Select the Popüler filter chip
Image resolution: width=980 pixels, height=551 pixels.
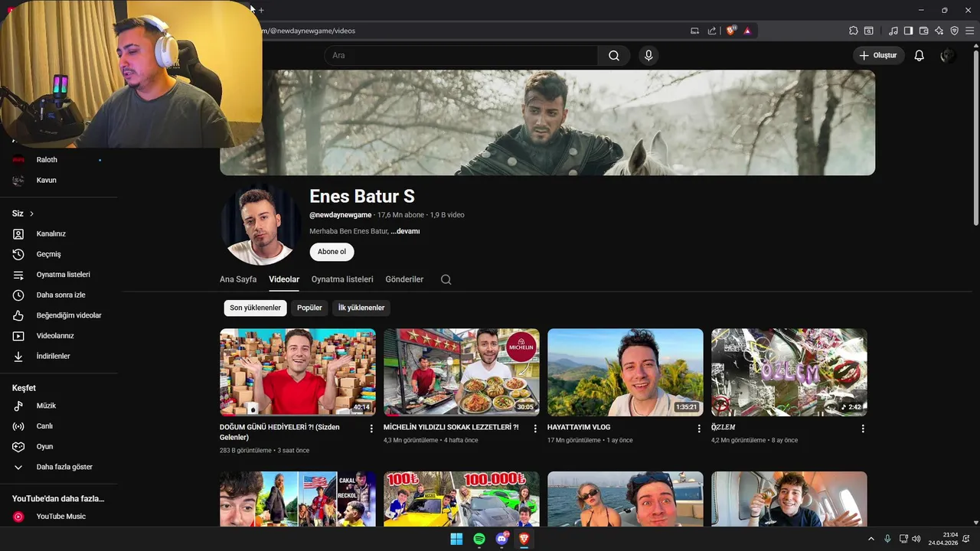309,308
